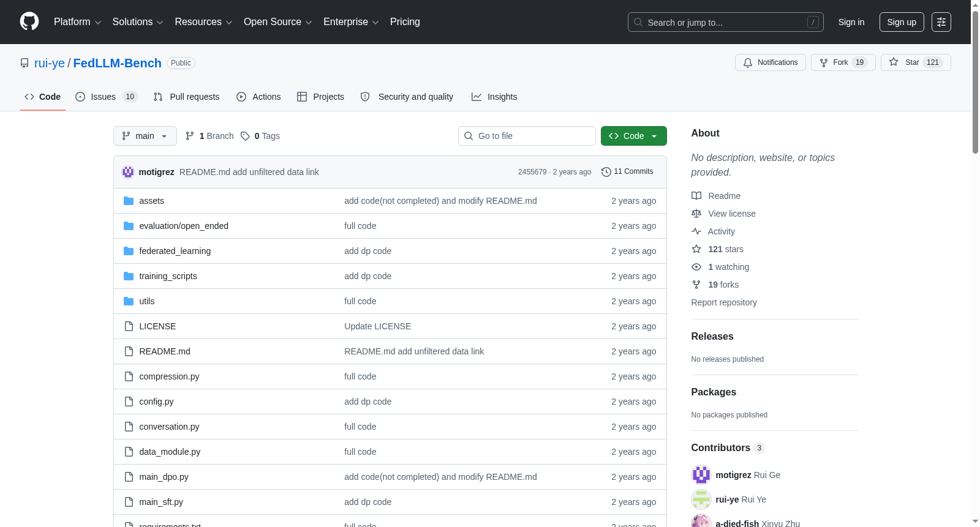
Task: Click the federated_learning folder icon
Action: click(x=129, y=251)
